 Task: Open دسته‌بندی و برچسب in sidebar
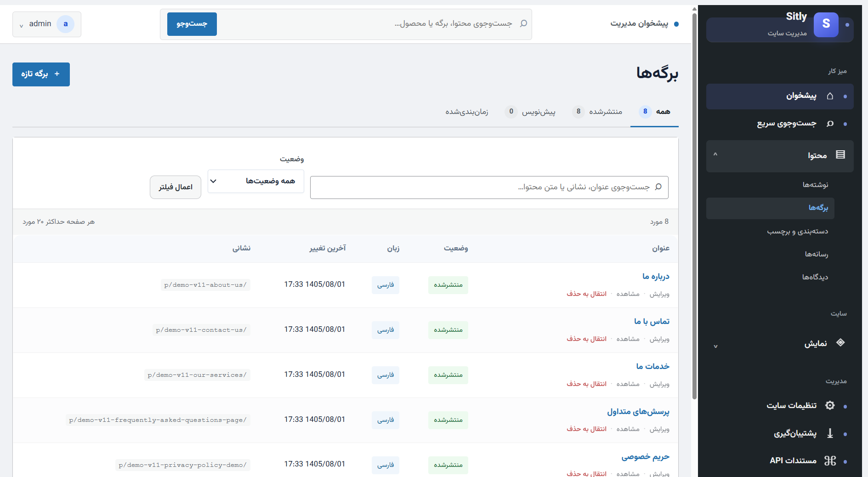click(x=797, y=231)
